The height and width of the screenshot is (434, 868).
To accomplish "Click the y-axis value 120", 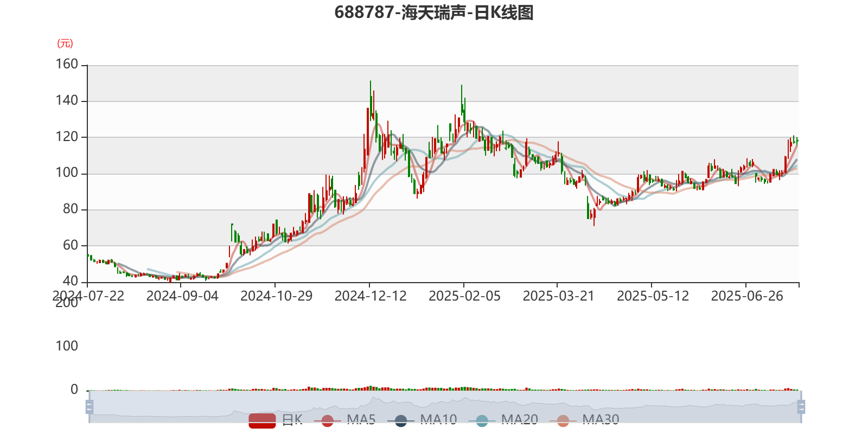I will [x=67, y=137].
